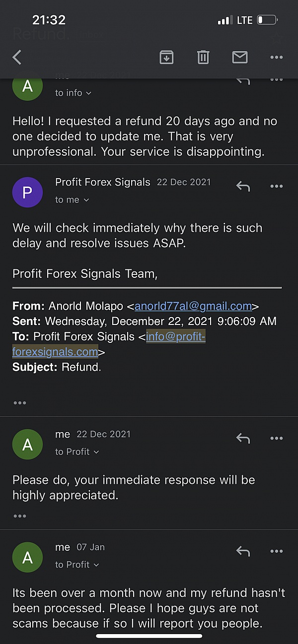This screenshot has width=298, height=644.
Task: Reply to the 22 Dec 'Please do' message
Action: pyautogui.click(x=243, y=438)
